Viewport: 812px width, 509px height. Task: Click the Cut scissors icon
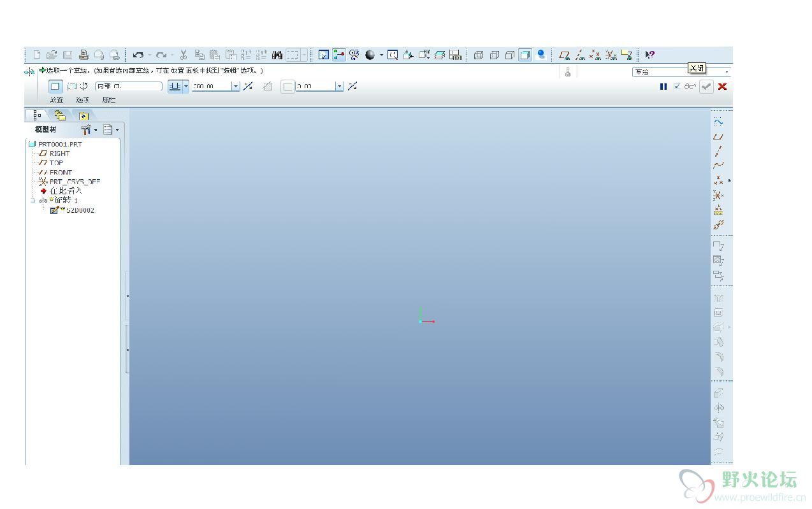tap(183, 55)
